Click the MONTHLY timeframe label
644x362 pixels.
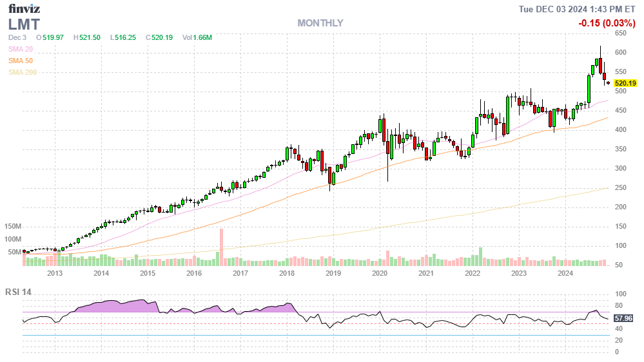pos(320,23)
